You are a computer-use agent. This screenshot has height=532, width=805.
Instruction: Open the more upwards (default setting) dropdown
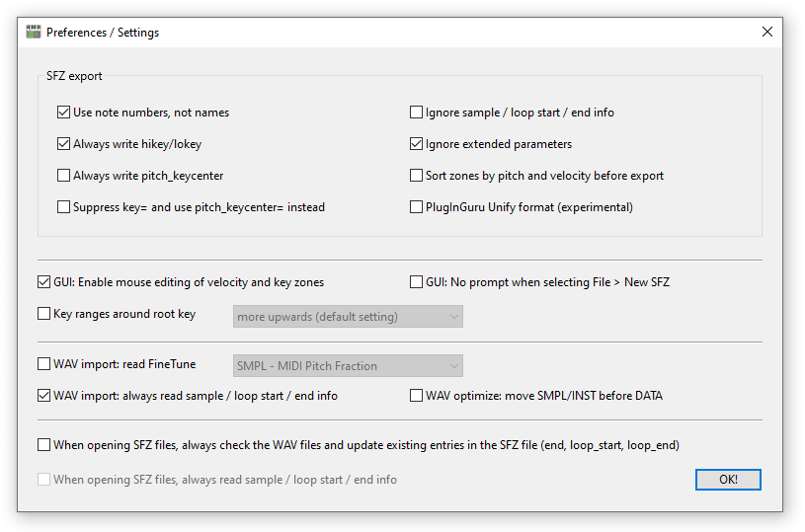click(348, 317)
